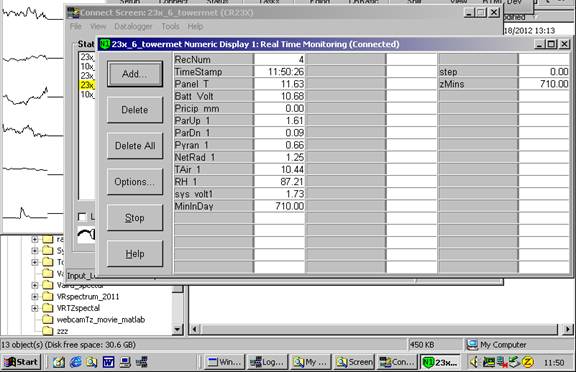Image resolution: width=576 pixels, height=372 pixels.
Task: Click TAir_1 value 10.44
Action: pos(279,169)
